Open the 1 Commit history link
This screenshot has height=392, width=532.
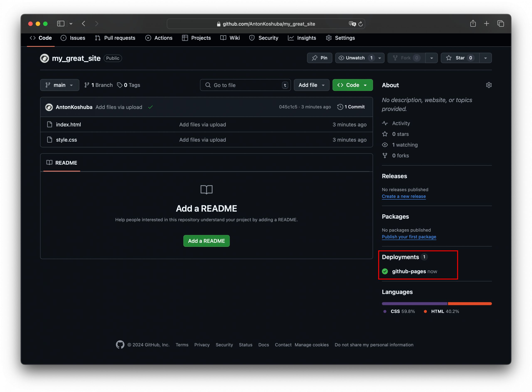(351, 107)
